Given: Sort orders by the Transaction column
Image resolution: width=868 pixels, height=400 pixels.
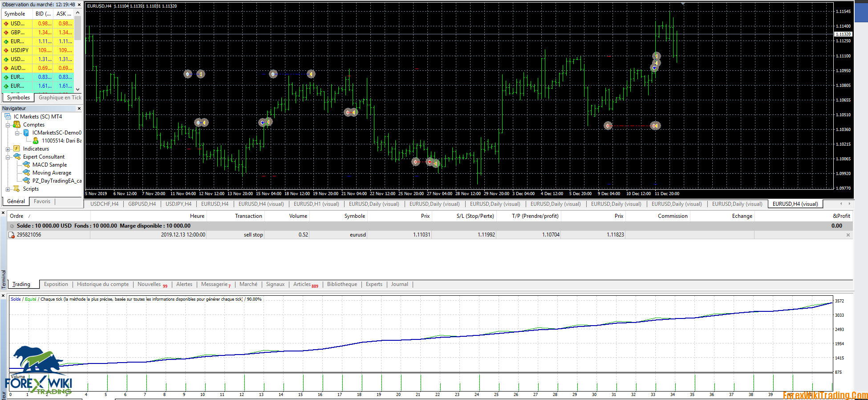Looking at the screenshot, I should tap(235, 216).
